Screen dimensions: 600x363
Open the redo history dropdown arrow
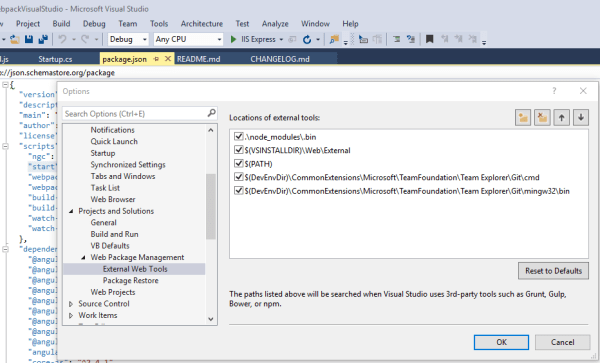(96, 39)
